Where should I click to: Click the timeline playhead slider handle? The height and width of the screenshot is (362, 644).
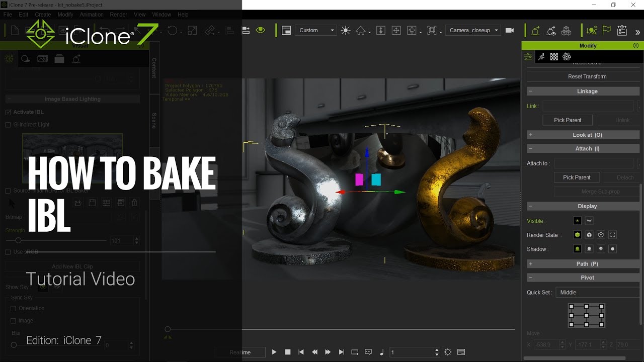(x=168, y=329)
